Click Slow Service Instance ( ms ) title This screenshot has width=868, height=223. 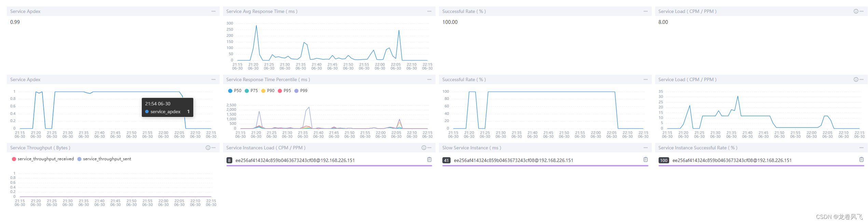[472, 148]
